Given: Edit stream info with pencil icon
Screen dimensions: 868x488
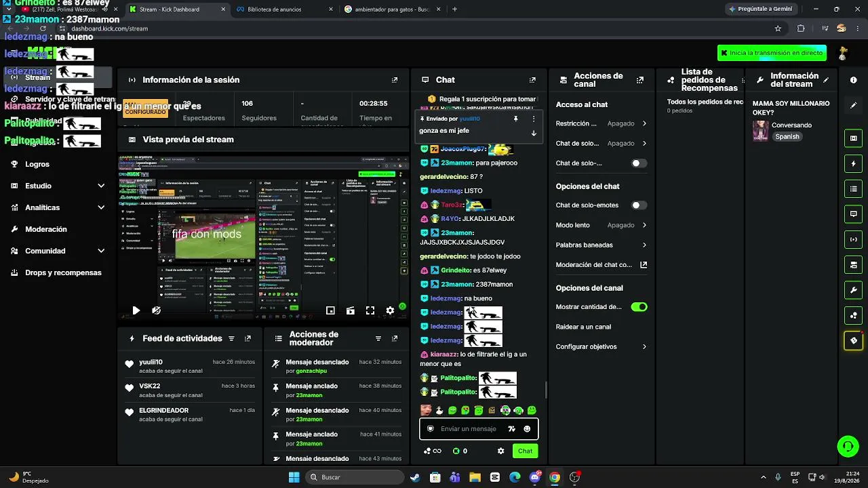Looking at the screenshot, I should tap(826, 80).
